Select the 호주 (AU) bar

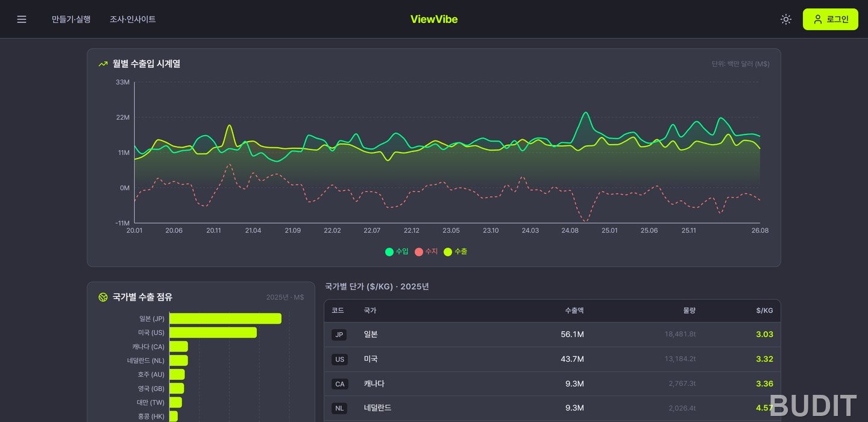click(x=177, y=374)
